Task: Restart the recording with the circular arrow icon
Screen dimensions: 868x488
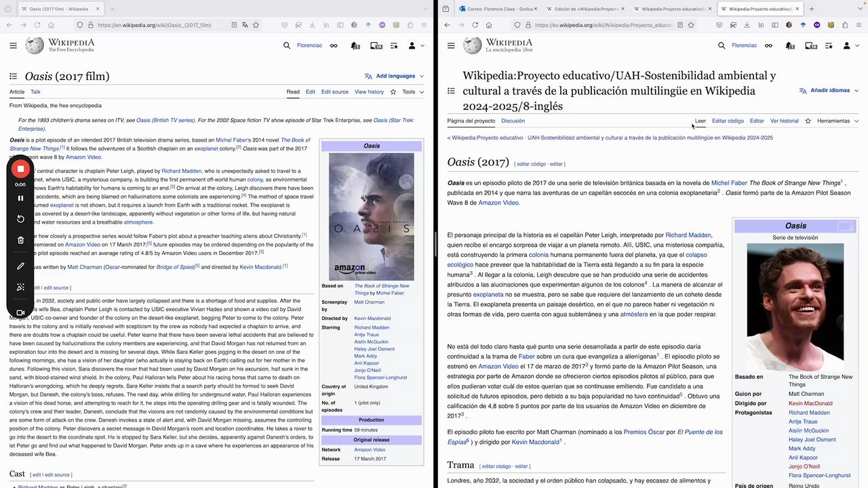Action: [x=20, y=219]
